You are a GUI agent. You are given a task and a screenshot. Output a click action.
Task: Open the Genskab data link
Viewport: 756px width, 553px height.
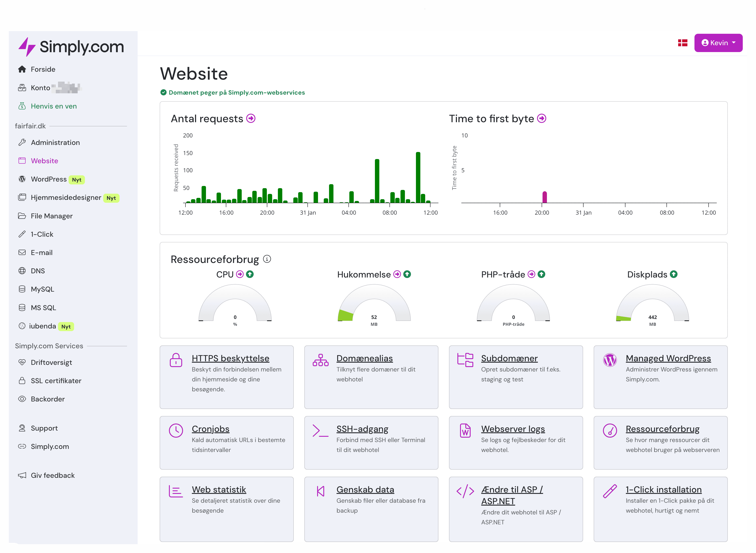coord(365,490)
